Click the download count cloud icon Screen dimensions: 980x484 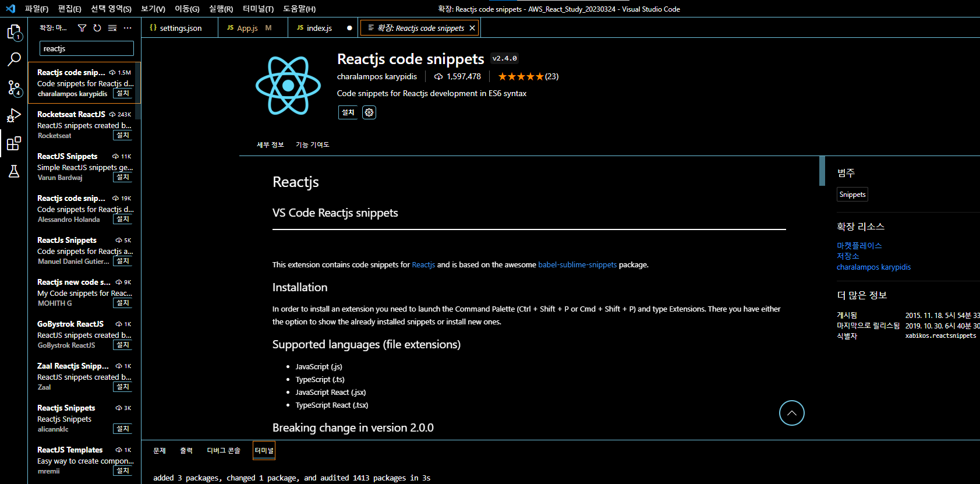[438, 76]
